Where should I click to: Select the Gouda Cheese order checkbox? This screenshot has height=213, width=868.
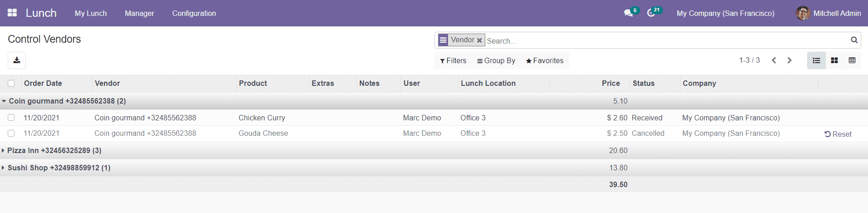coord(11,133)
